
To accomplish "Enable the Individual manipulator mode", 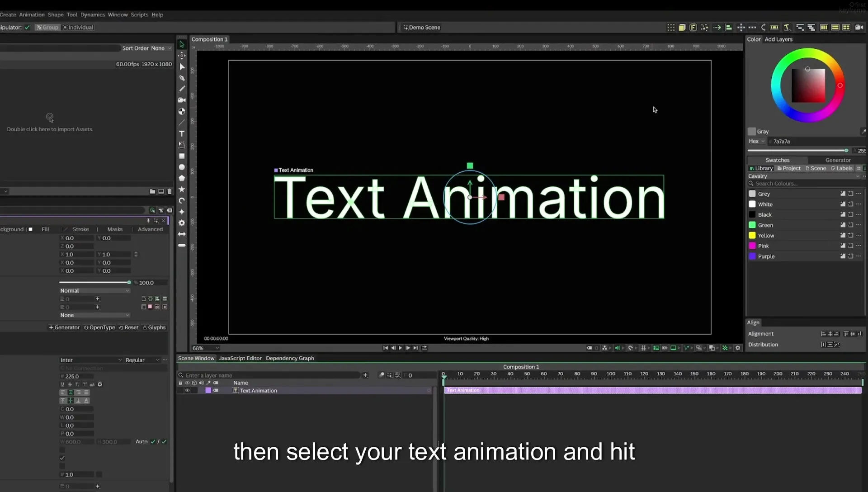I will [x=78, y=28].
